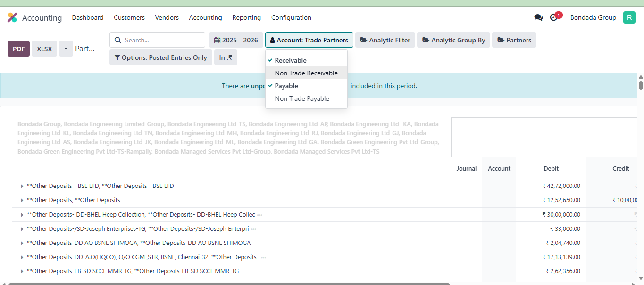Viewport: 644px width, 285px height.
Task: Click the truncated report title "Part..."
Action: [85, 49]
